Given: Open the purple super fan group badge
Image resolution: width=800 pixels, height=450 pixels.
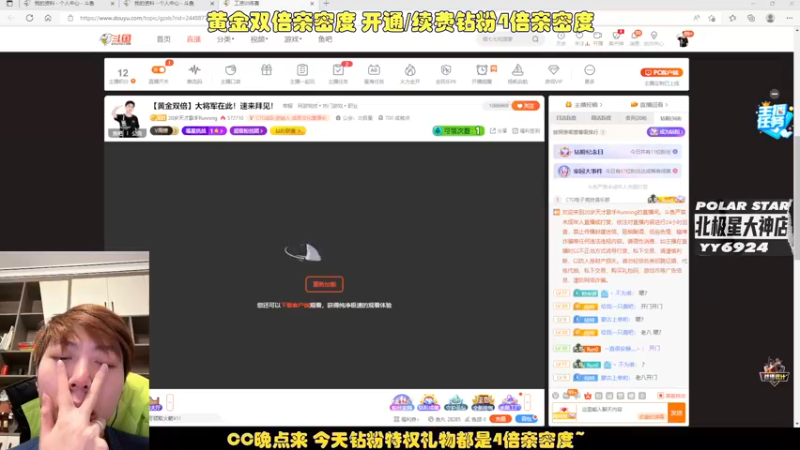Looking at the screenshot, I should click(248, 131).
